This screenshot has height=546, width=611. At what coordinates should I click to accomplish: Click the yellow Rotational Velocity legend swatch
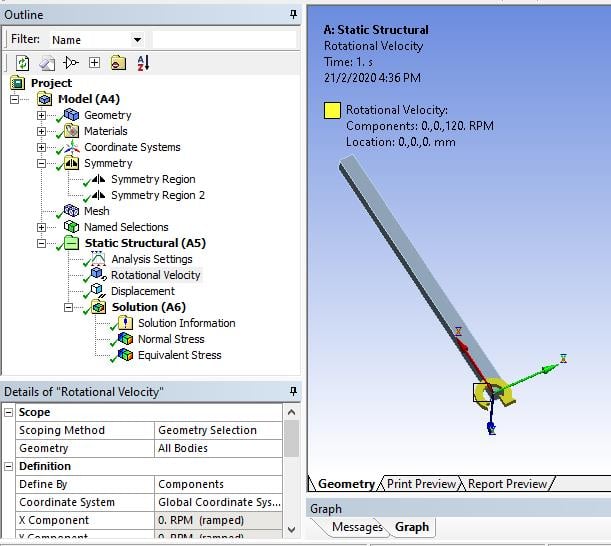tap(332, 110)
